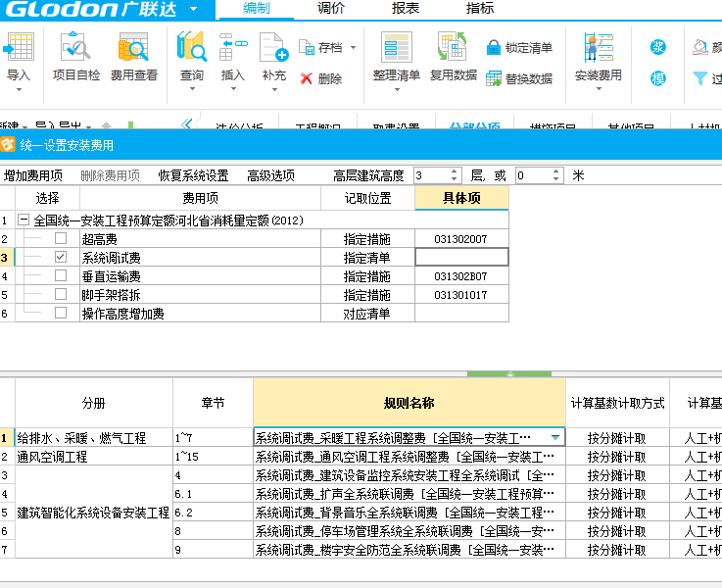Click the 删除费用项 button
Viewport: 722px width, 588px height.
110,175
